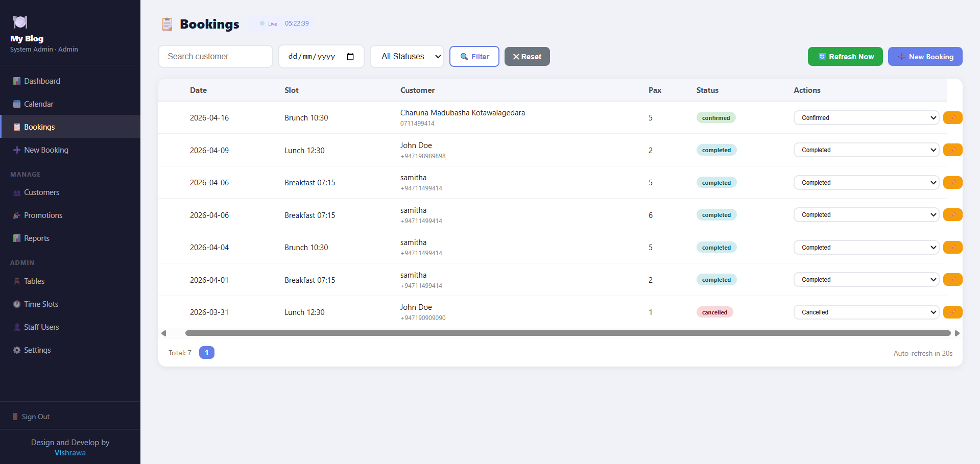
Task: Click the Filter button
Action: click(x=474, y=57)
